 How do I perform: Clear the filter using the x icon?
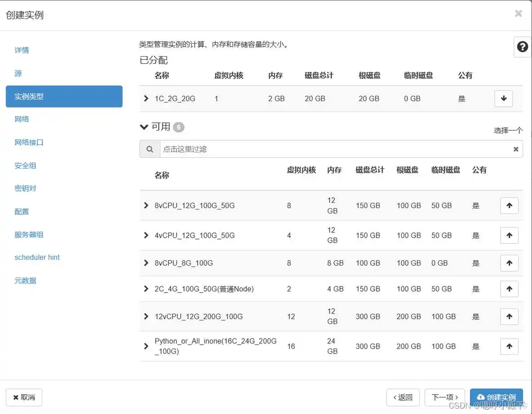tap(516, 149)
